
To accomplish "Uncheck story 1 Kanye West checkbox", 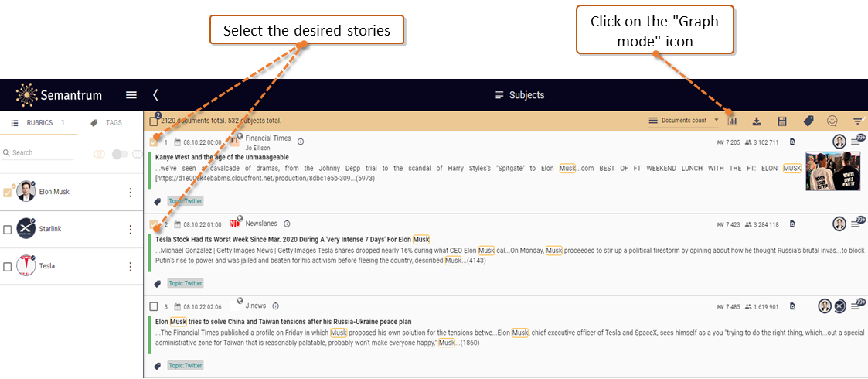I will pyautogui.click(x=154, y=142).
